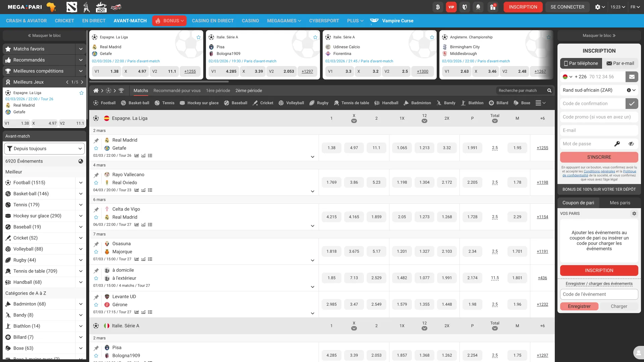This screenshot has width=644, height=362.
Task: Open the search magnifier in Recherche par match
Action: click(x=549, y=90)
